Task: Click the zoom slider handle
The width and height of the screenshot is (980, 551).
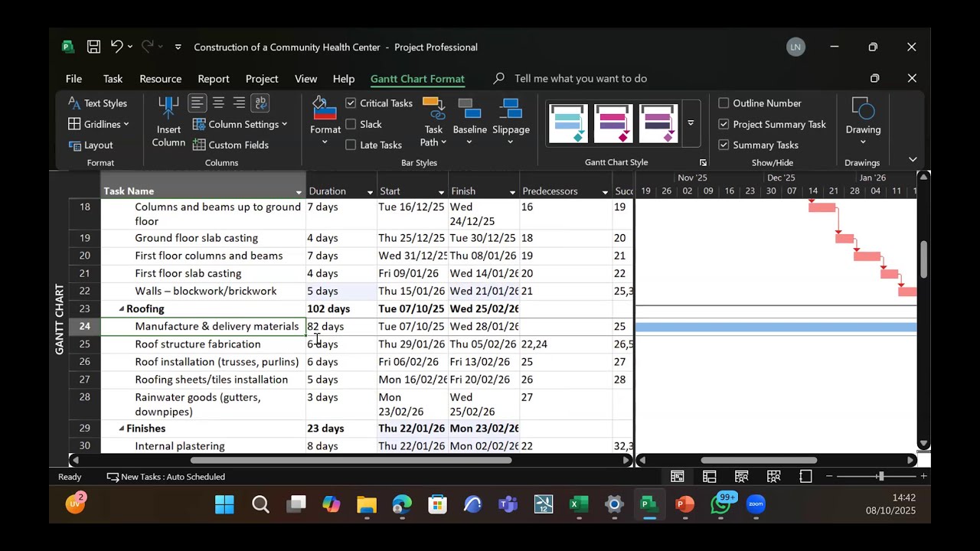Action: (880, 476)
